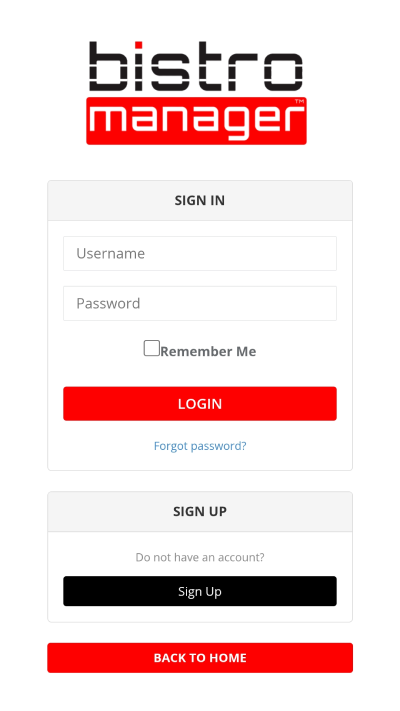400x711 pixels.
Task: Select the SIGN IN panel header
Action: 200,200
